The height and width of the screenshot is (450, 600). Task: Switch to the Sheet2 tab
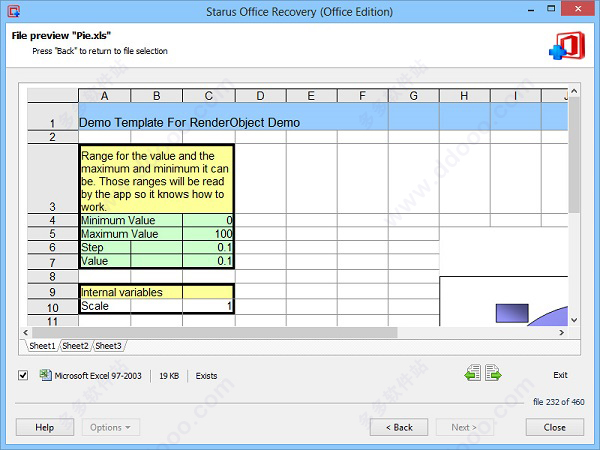pyautogui.click(x=75, y=346)
